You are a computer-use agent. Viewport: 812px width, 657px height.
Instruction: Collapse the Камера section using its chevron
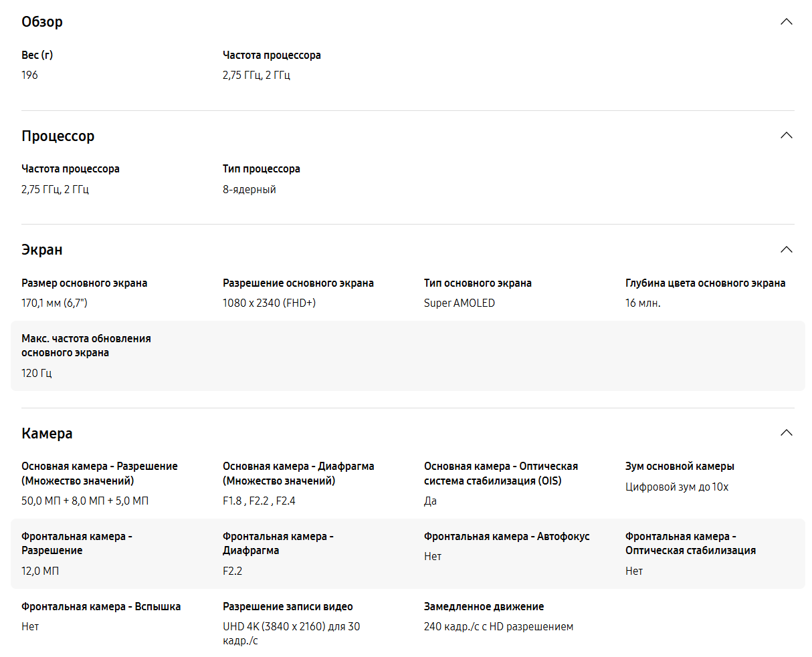(787, 433)
